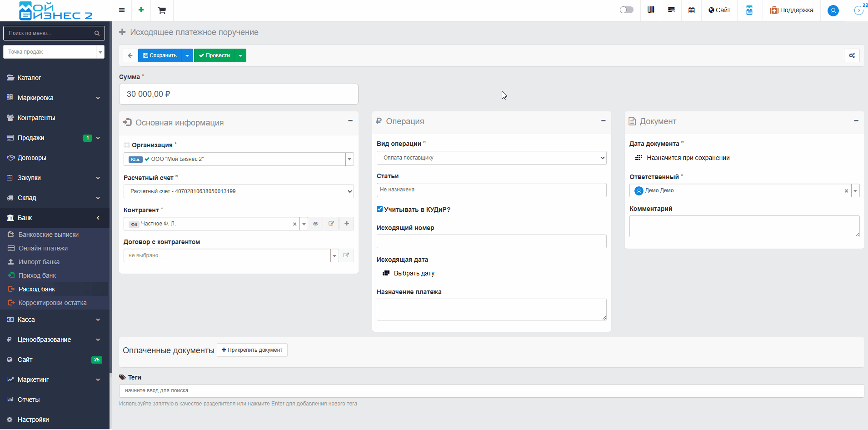Add new counterparty with plus icon
Viewport: 868px width, 430px height.
pos(347,224)
